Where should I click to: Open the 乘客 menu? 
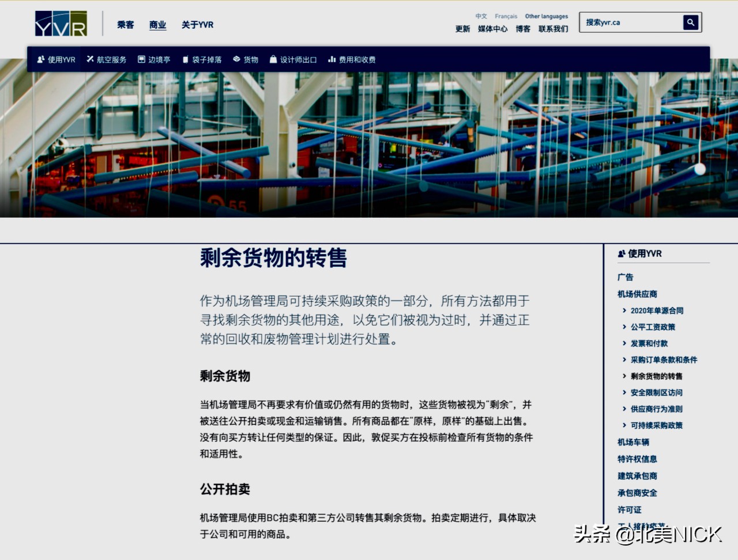(x=125, y=25)
